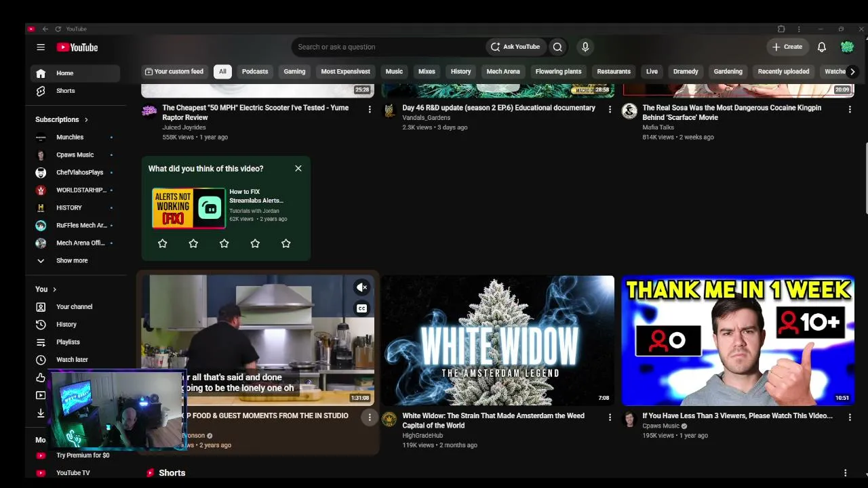The width and height of the screenshot is (868, 488).
Task: Open the Shorts section options menu
Action: click(845, 472)
